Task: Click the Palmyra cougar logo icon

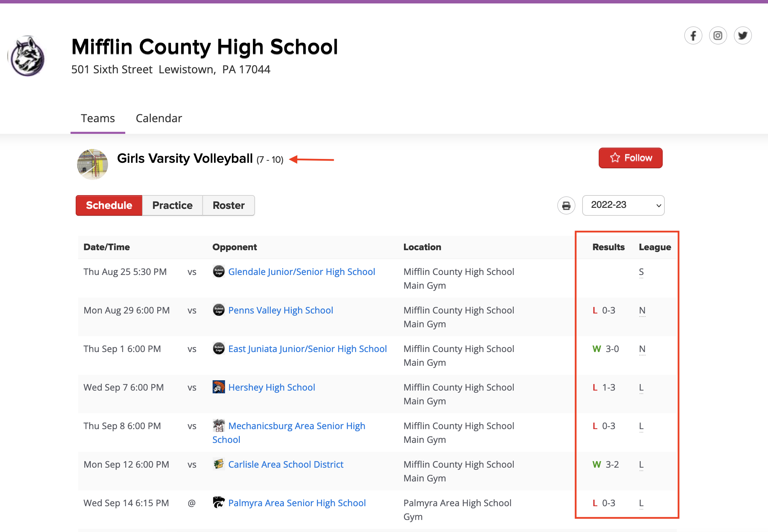Action: [x=218, y=502]
